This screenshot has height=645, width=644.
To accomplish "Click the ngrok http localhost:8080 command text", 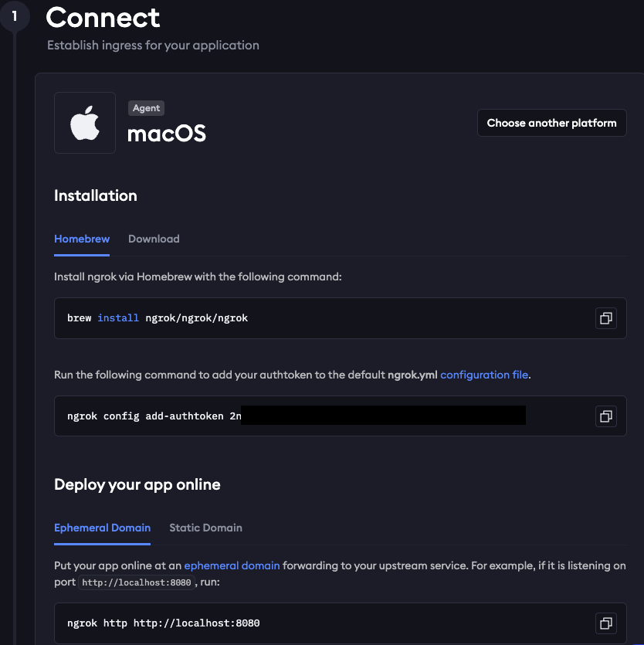I will [x=163, y=623].
